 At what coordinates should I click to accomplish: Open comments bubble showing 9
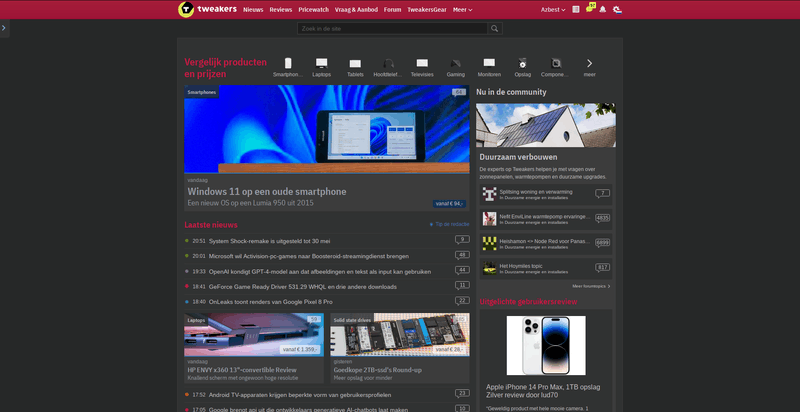tap(462, 240)
